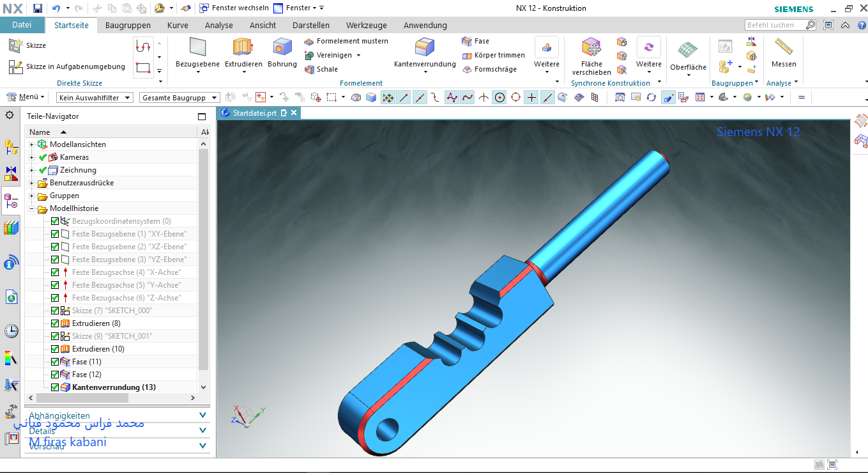Select the rectangle sketch tool
Viewport: 868px width, 473px height.
[142, 67]
